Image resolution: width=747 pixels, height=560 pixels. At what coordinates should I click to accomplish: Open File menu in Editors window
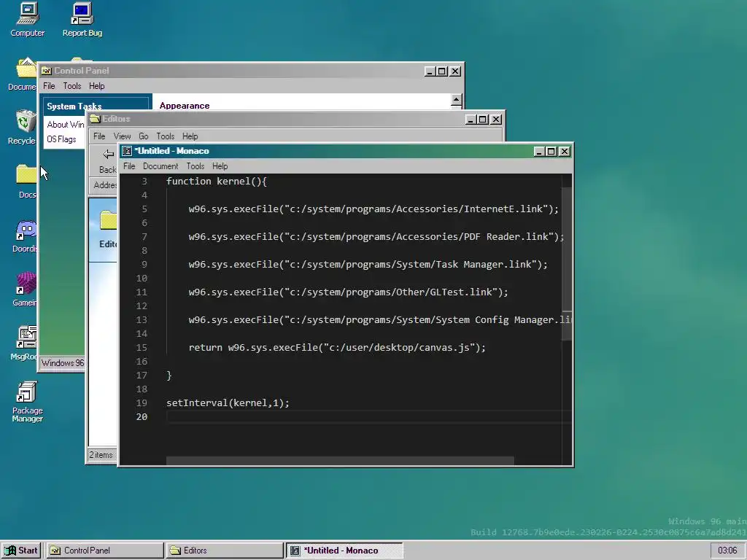99,136
